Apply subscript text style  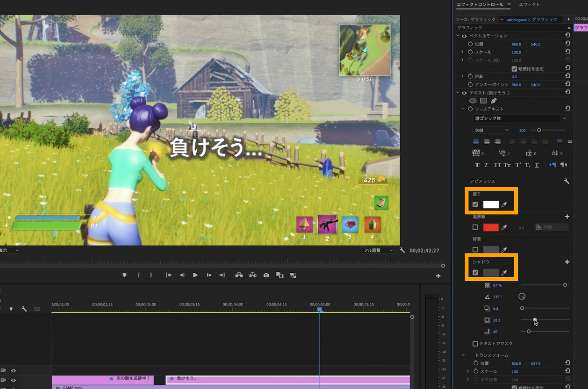[527, 165]
